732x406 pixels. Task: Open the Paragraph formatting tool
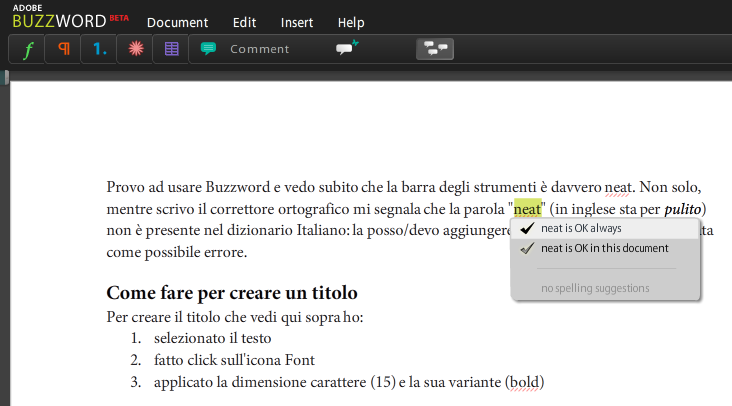coord(63,49)
